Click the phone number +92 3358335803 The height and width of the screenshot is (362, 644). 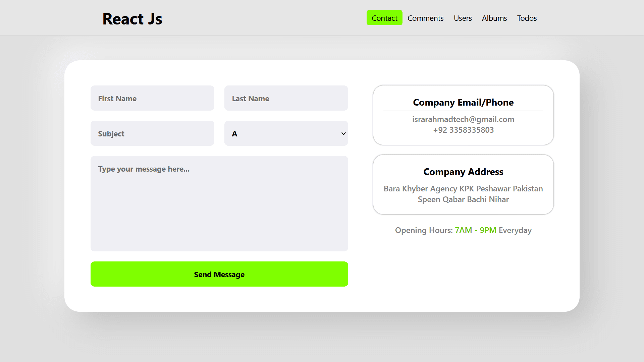pos(463,130)
